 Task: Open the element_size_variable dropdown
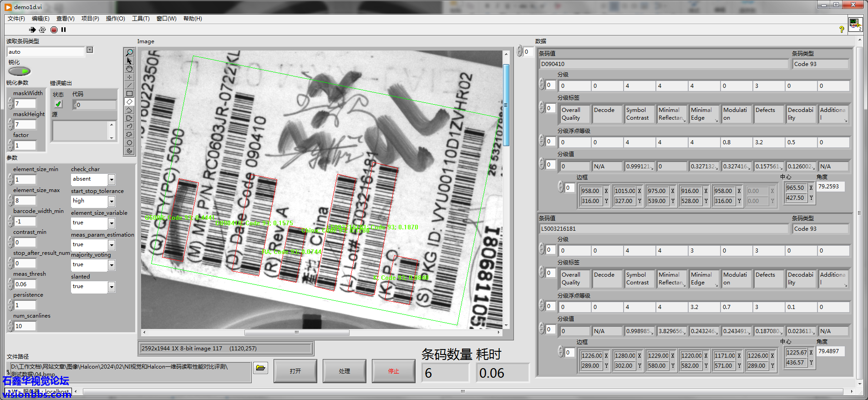(112, 223)
